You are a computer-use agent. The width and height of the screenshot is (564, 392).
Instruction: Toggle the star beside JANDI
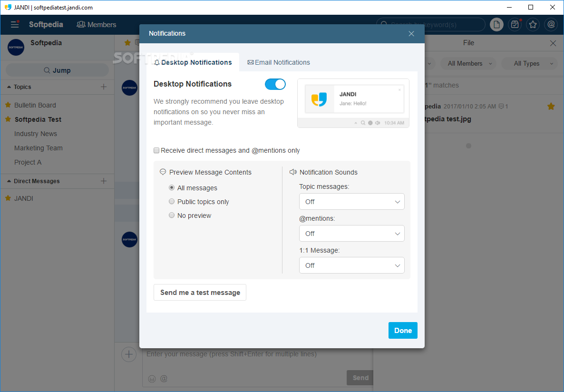(x=8, y=198)
